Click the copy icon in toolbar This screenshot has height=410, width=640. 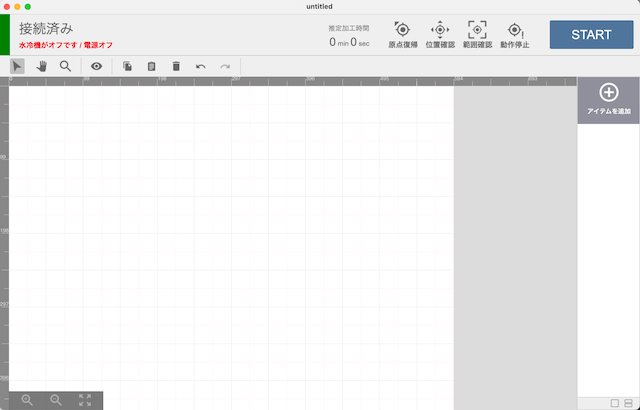[x=128, y=66]
